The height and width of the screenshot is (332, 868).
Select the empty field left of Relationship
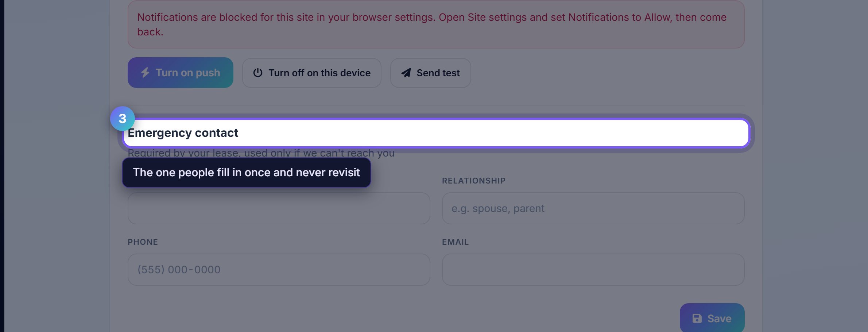click(x=279, y=208)
